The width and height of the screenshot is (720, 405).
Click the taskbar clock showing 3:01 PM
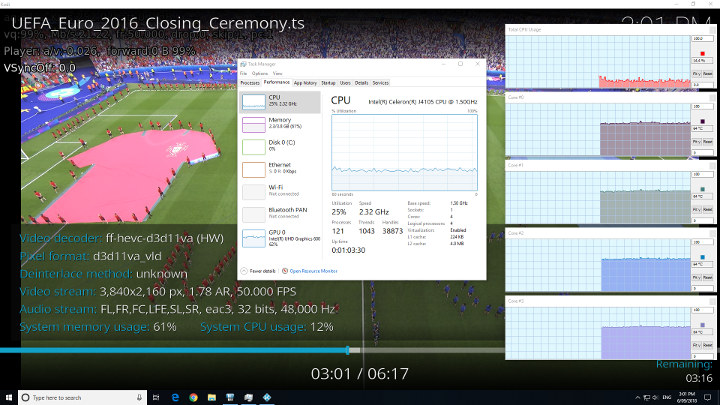pyautogui.click(x=687, y=398)
